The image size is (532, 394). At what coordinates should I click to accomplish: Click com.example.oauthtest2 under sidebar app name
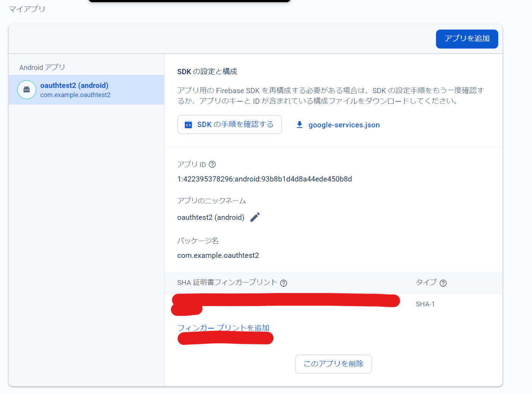75,95
